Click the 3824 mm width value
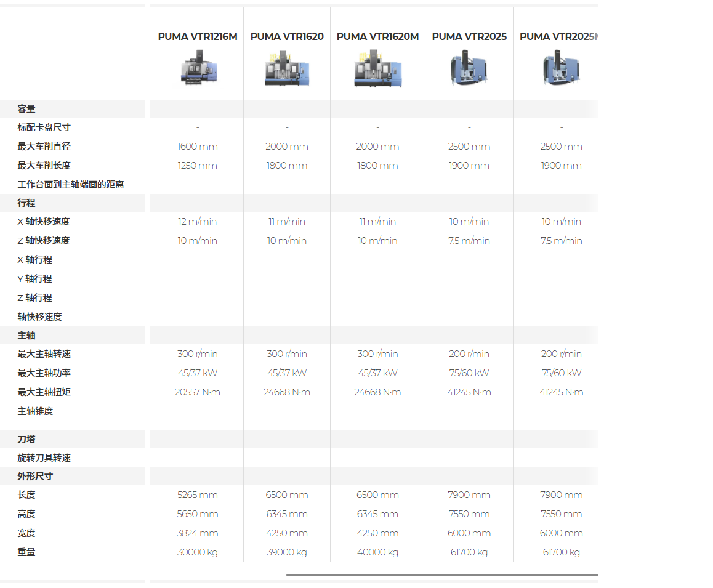The image size is (713, 588). [198, 533]
